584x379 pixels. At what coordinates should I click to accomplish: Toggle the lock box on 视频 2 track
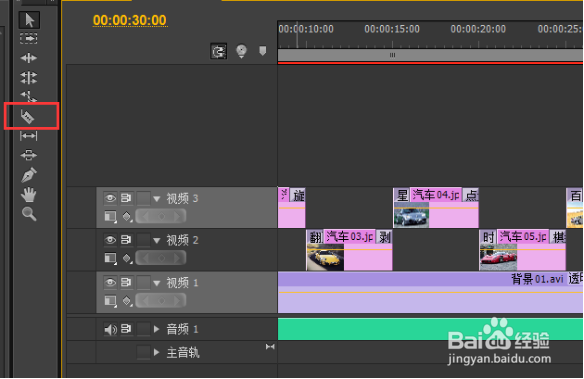(143, 240)
